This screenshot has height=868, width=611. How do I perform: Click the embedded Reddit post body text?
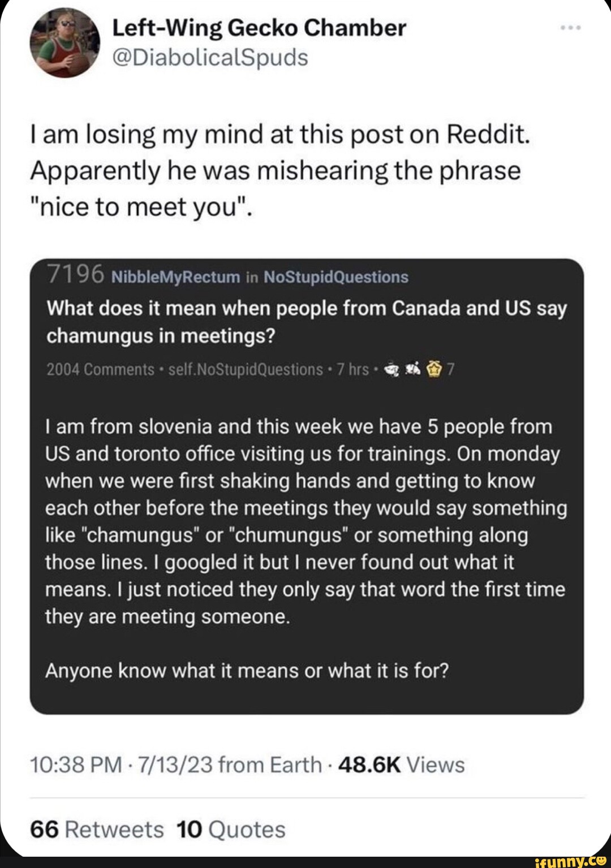[x=306, y=521]
